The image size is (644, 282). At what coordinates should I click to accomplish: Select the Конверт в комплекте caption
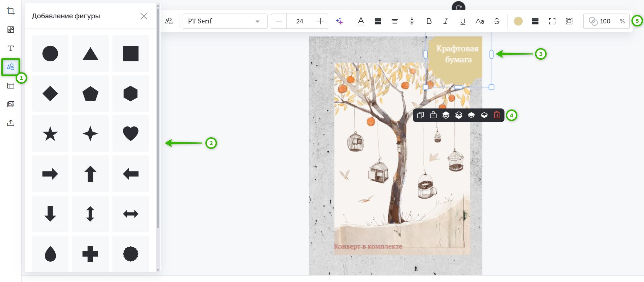coord(368,246)
